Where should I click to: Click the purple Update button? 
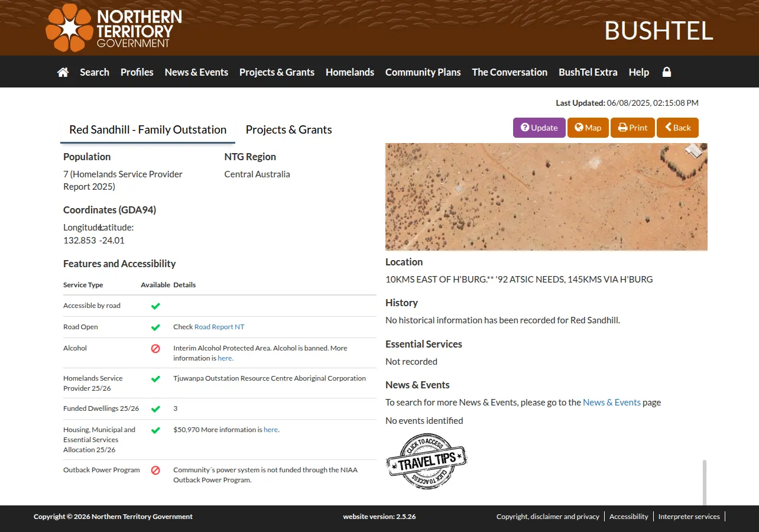[539, 128]
